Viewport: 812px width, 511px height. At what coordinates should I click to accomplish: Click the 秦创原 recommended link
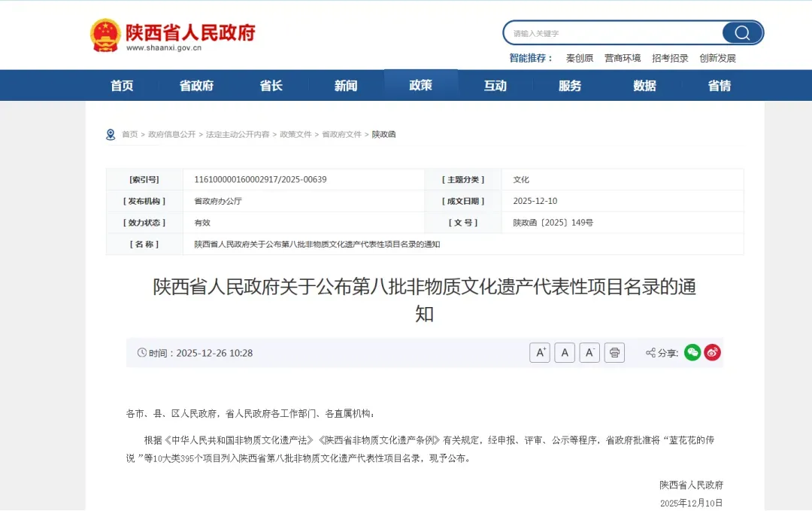pyautogui.click(x=579, y=59)
